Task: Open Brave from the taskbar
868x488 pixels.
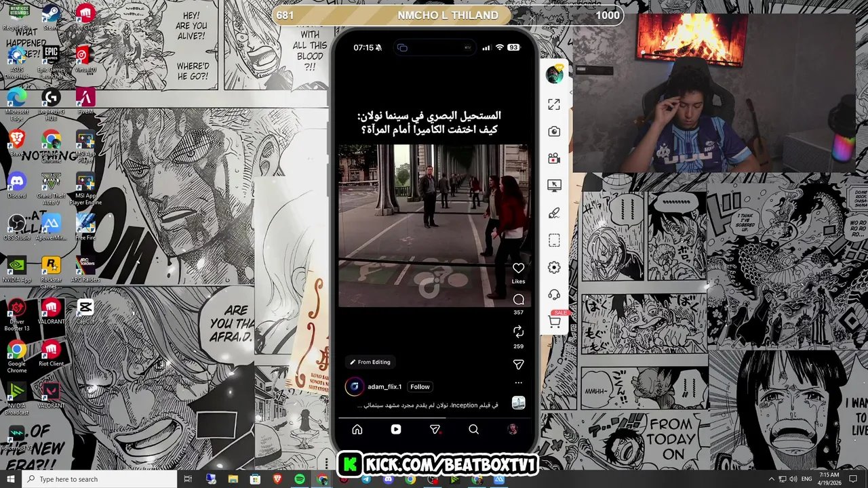Action: [x=277, y=479]
